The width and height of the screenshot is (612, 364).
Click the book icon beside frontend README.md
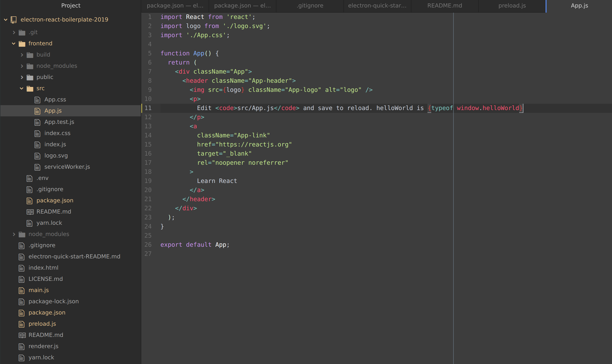coord(30,212)
